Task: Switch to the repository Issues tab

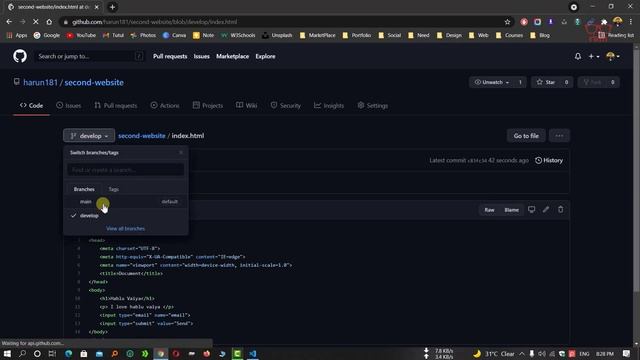Action: pyautogui.click(x=69, y=105)
